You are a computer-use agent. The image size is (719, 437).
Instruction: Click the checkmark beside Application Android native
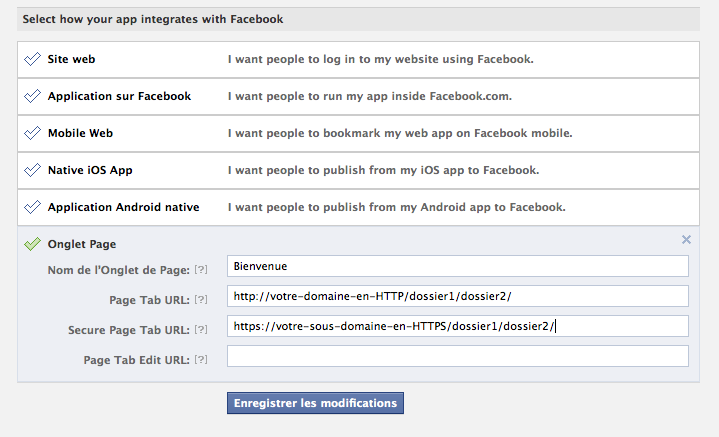(32, 207)
